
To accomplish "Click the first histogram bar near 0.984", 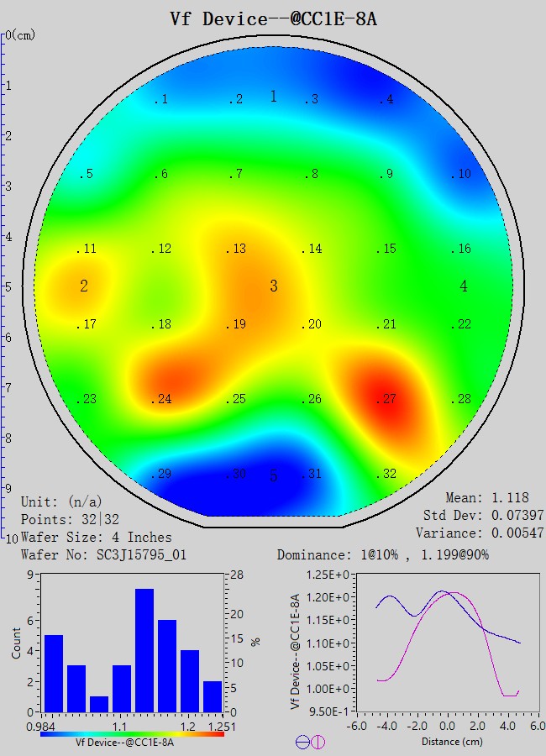I will click(x=54, y=673).
